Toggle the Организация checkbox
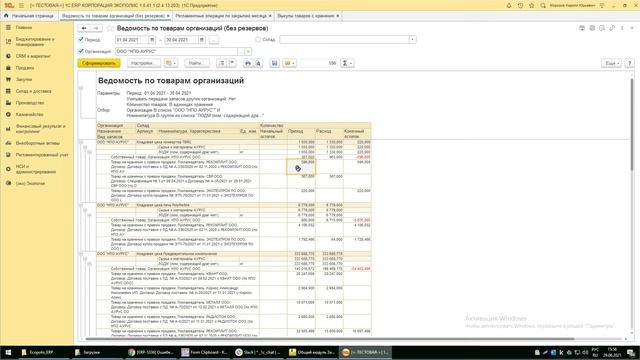The width and height of the screenshot is (640, 360). pos(81,51)
